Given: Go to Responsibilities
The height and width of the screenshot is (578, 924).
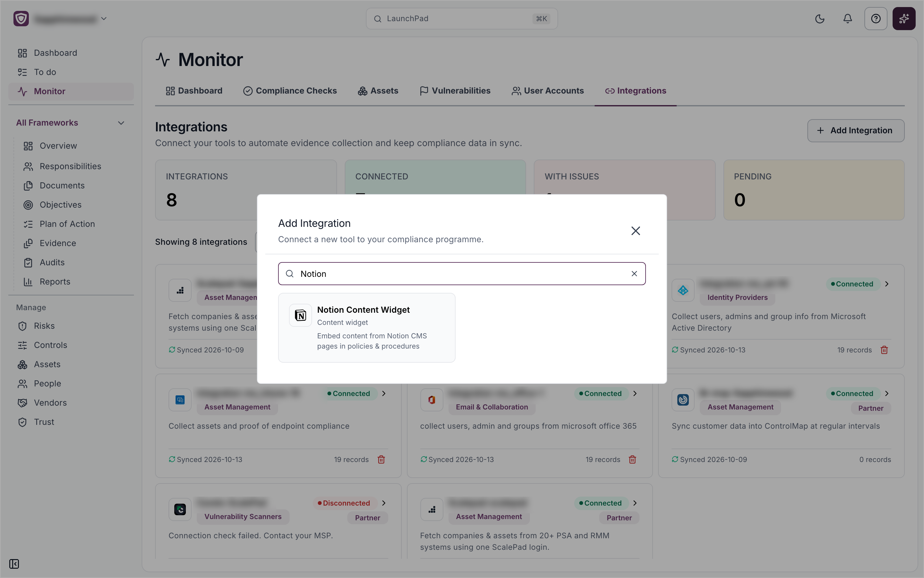Looking at the screenshot, I should point(70,166).
